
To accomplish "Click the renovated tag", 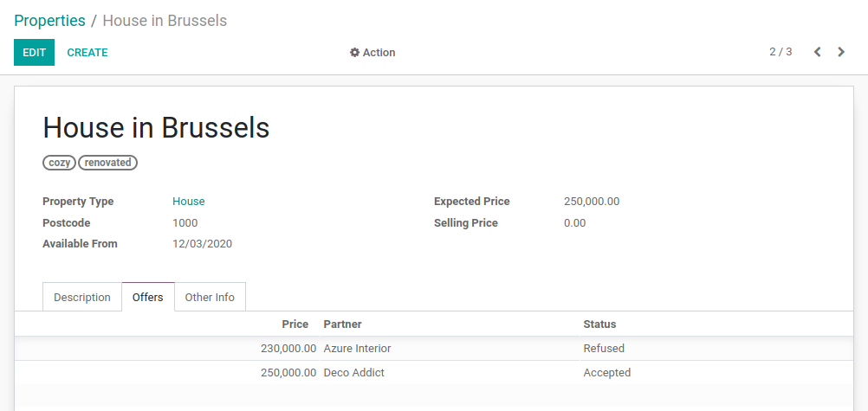I will (x=108, y=163).
